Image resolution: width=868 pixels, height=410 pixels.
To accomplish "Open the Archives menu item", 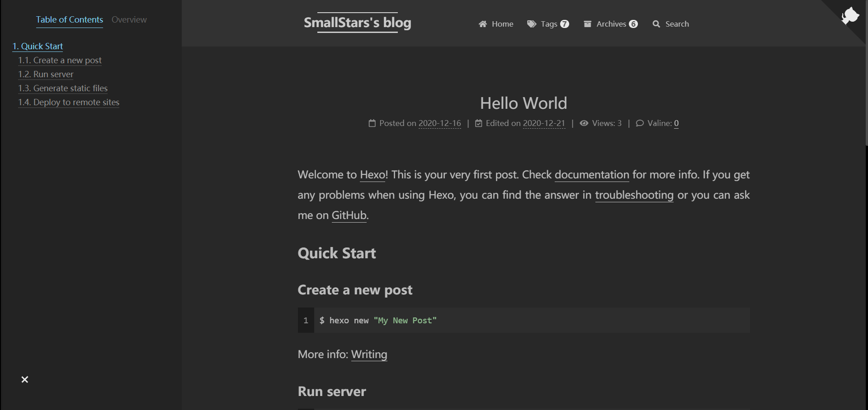I will (x=611, y=24).
